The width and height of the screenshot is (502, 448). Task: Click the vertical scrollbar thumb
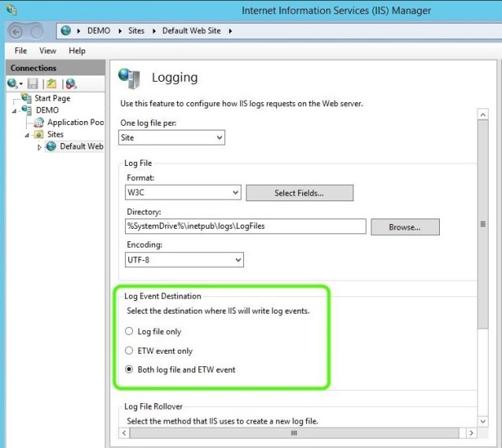tap(483, 224)
